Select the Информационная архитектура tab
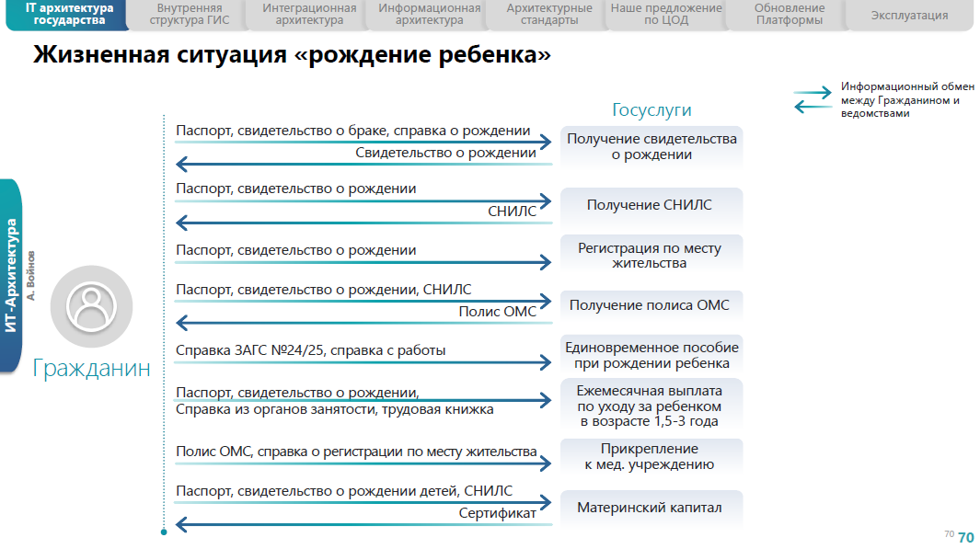 [429, 14]
